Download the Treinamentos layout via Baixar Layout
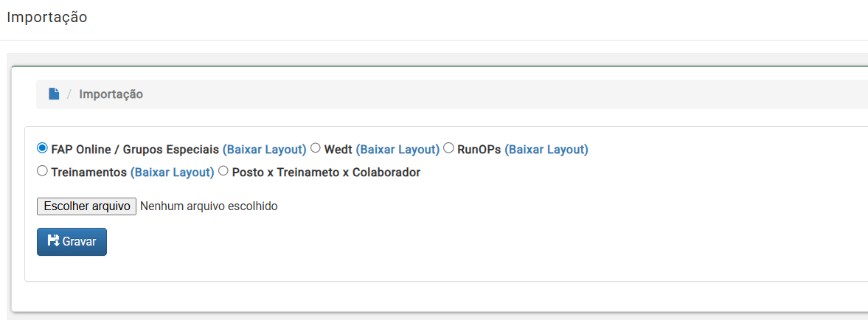 pos(172,173)
